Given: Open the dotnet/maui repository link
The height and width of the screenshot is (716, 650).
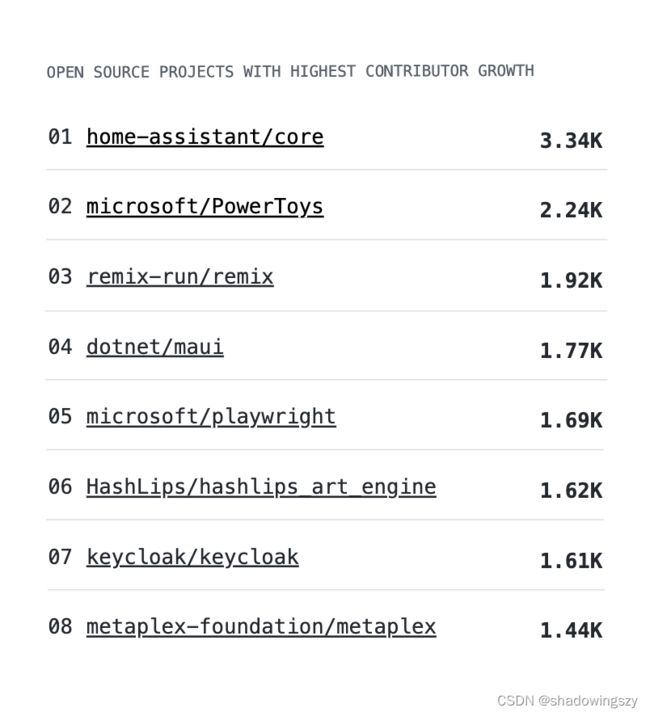Looking at the screenshot, I should (x=155, y=347).
